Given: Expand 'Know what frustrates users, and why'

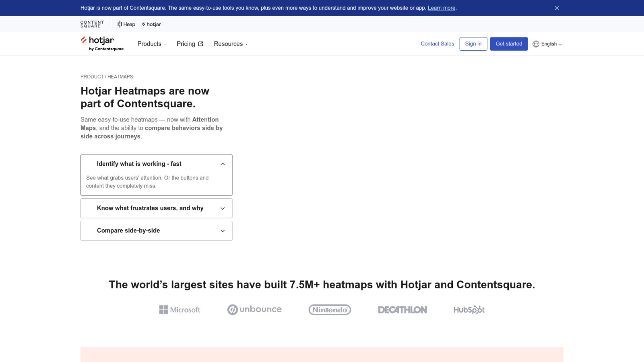Looking at the screenshot, I should [x=157, y=208].
